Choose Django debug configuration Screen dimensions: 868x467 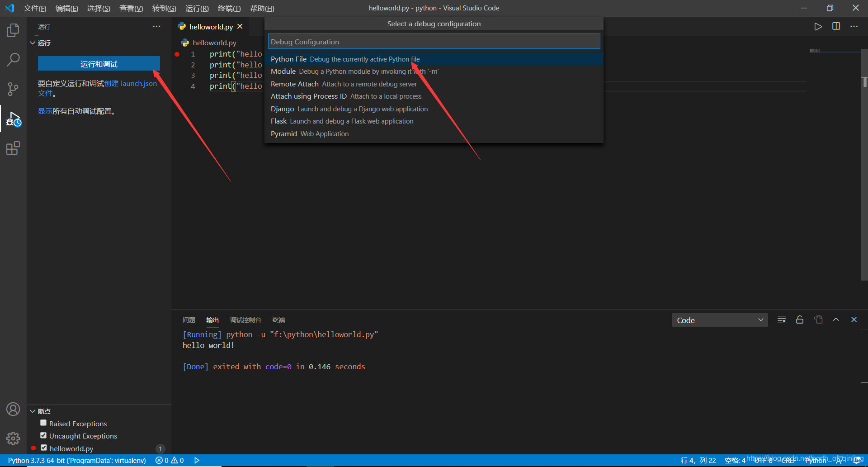(434, 109)
